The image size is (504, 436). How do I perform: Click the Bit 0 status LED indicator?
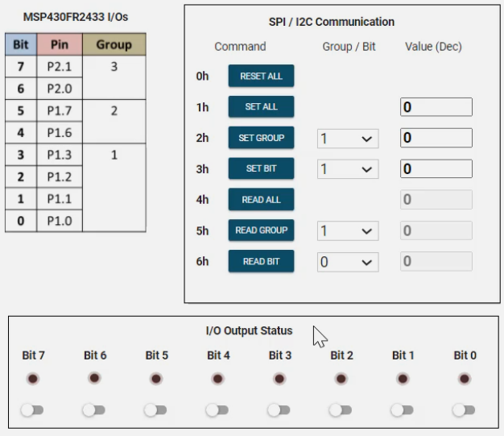[465, 378]
